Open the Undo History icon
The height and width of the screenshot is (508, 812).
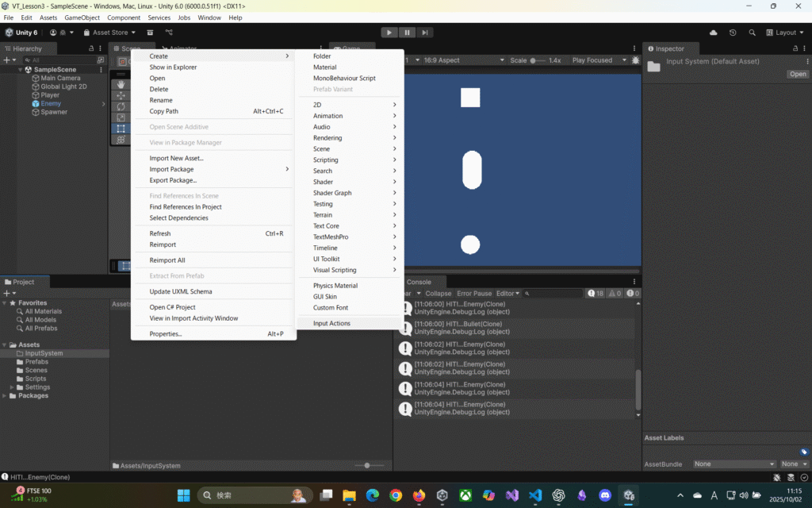[733, 33]
